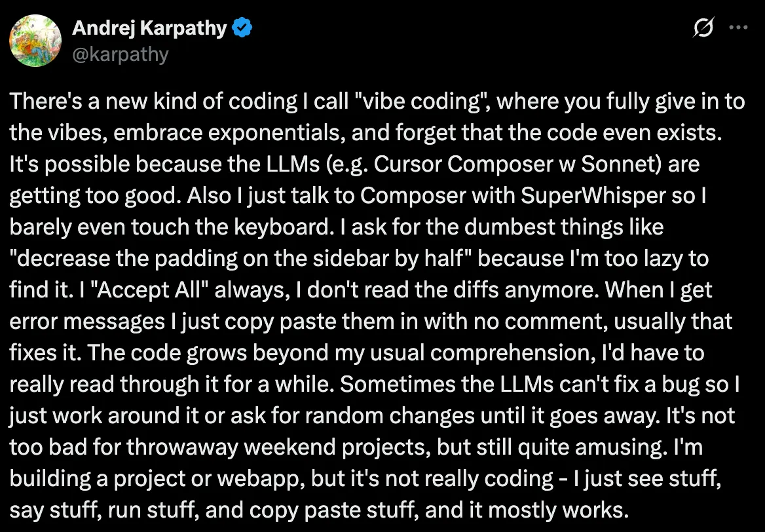This screenshot has height=532, width=765.
Task: Open Andrej Karpathy's profile picture
Action: 35,41
